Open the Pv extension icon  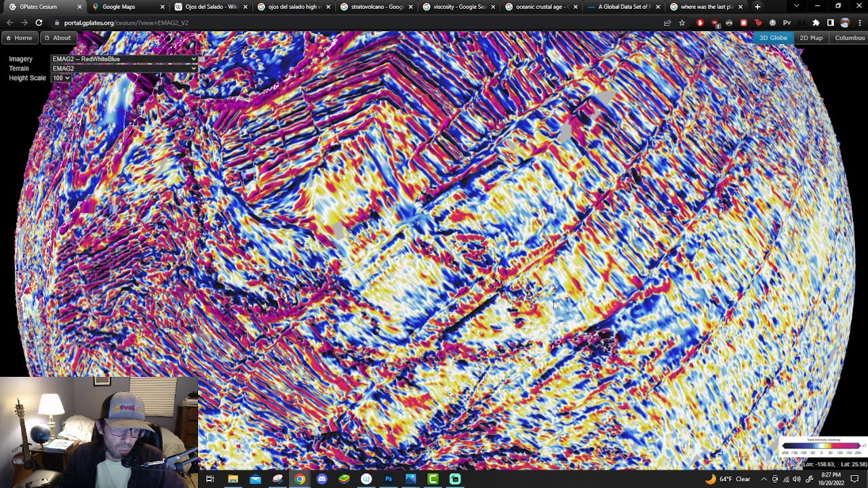click(x=787, y=22)
